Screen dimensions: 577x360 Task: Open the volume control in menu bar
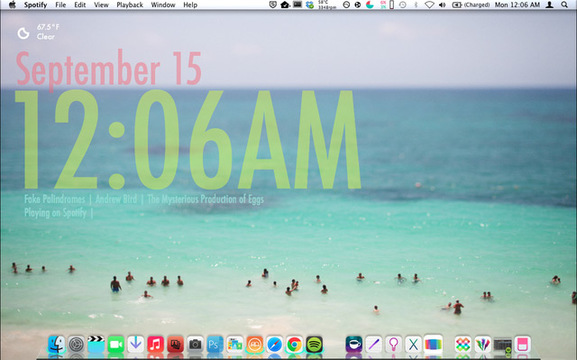click(x=442, y=5)
